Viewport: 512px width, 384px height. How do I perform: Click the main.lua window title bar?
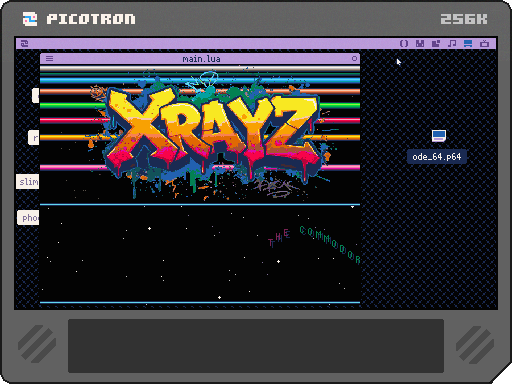coord(200,59)
